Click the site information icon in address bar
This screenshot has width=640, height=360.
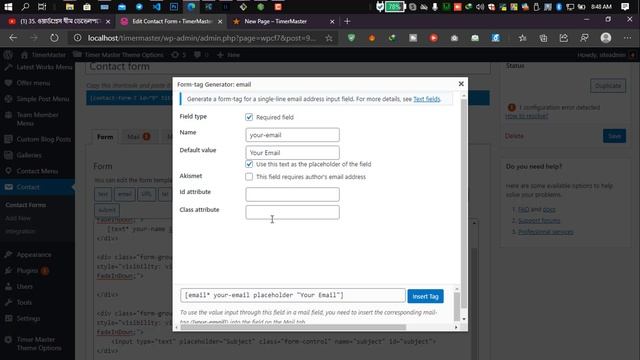77,38
